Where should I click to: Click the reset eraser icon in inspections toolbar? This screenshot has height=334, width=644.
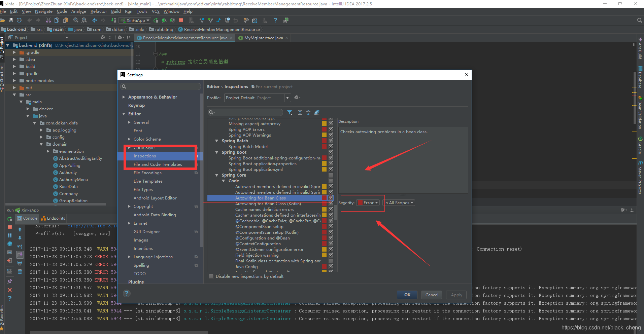coord(317,112)
